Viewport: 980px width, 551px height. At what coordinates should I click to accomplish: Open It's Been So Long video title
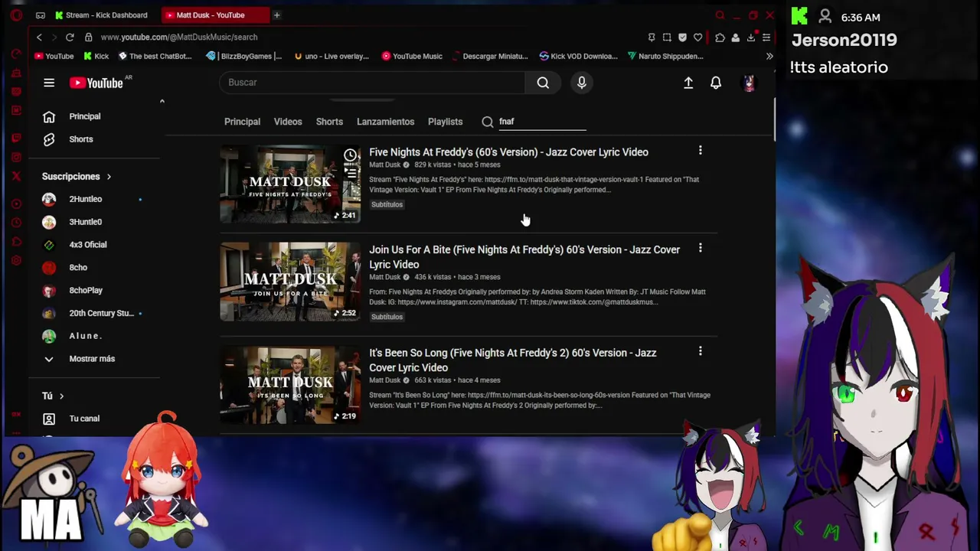coord(512,360)
